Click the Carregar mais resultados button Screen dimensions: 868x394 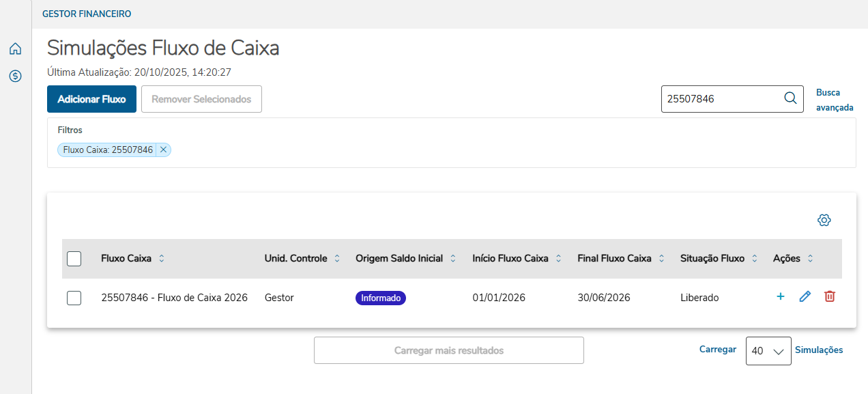[x=448, y=350]
